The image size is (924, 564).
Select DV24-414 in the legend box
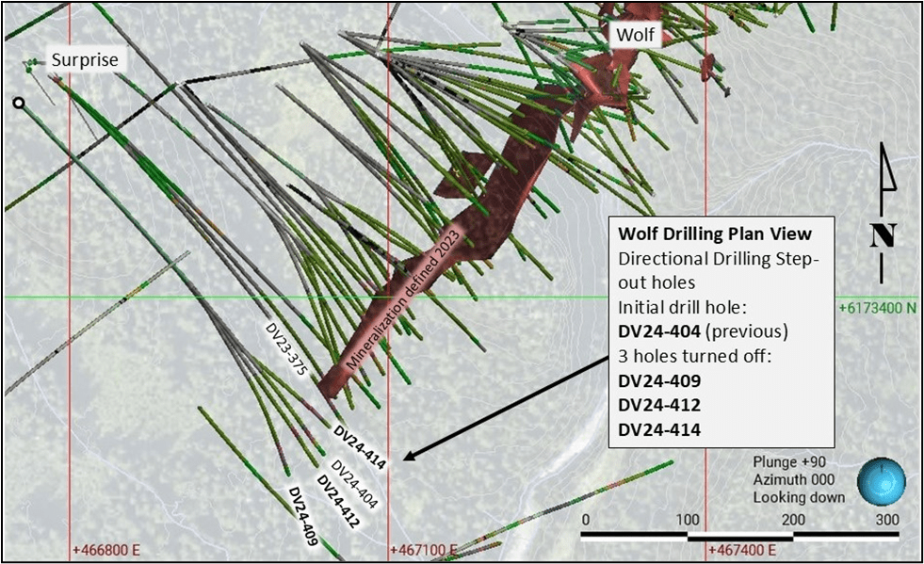coord(658,430)
